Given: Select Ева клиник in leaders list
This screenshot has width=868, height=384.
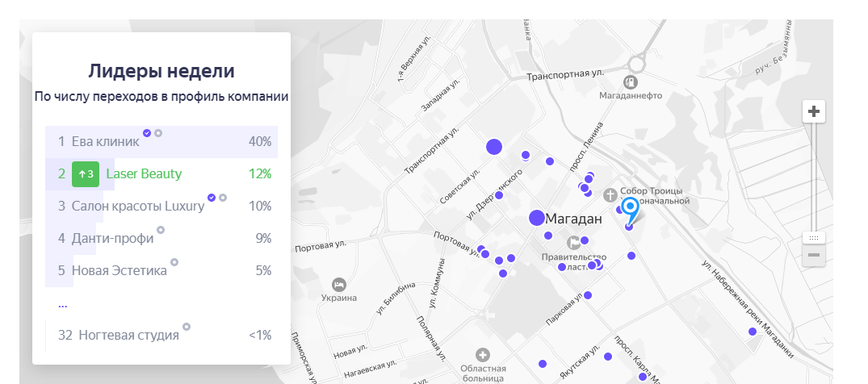Looking at the screenshot, I should point(105,141).
